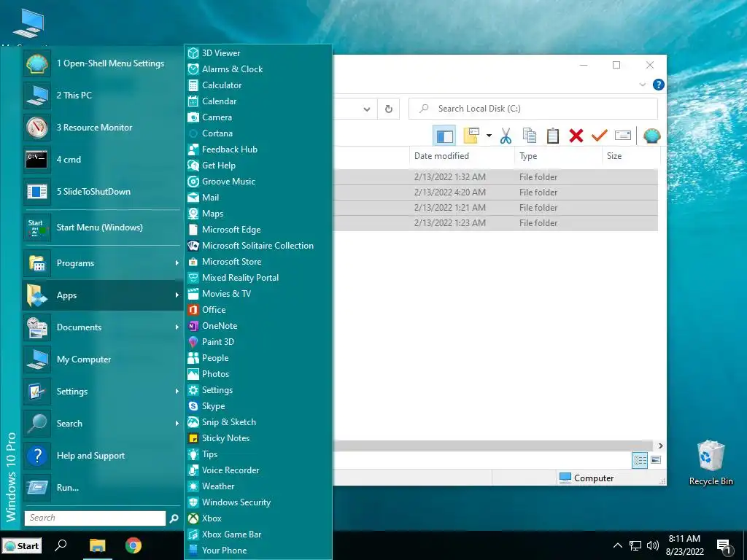This screenshot has width=747, height=560.
Task: Open Classic Explorer settings shell icon
Action: [x=651, y=136]
